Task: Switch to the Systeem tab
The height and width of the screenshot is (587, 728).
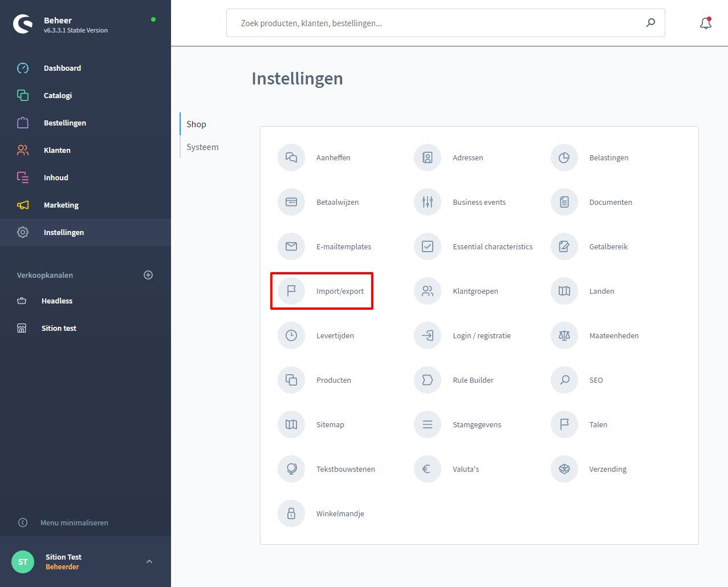Action: (202, 147)
